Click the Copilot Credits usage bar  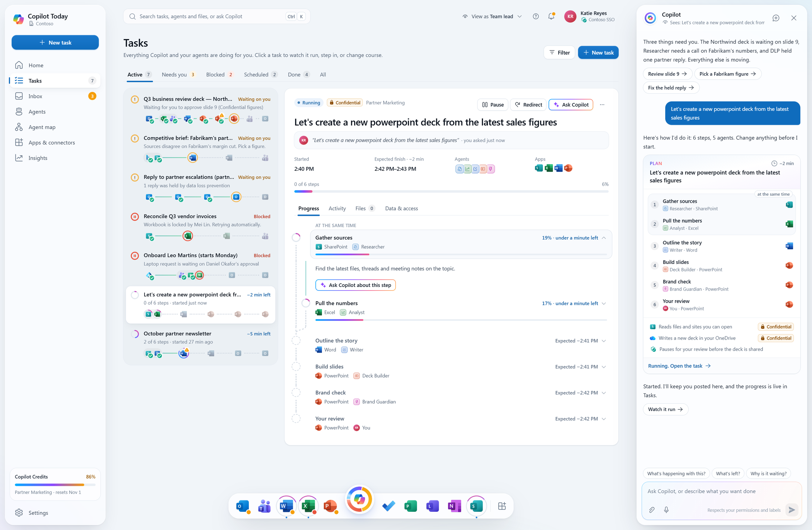55,485
